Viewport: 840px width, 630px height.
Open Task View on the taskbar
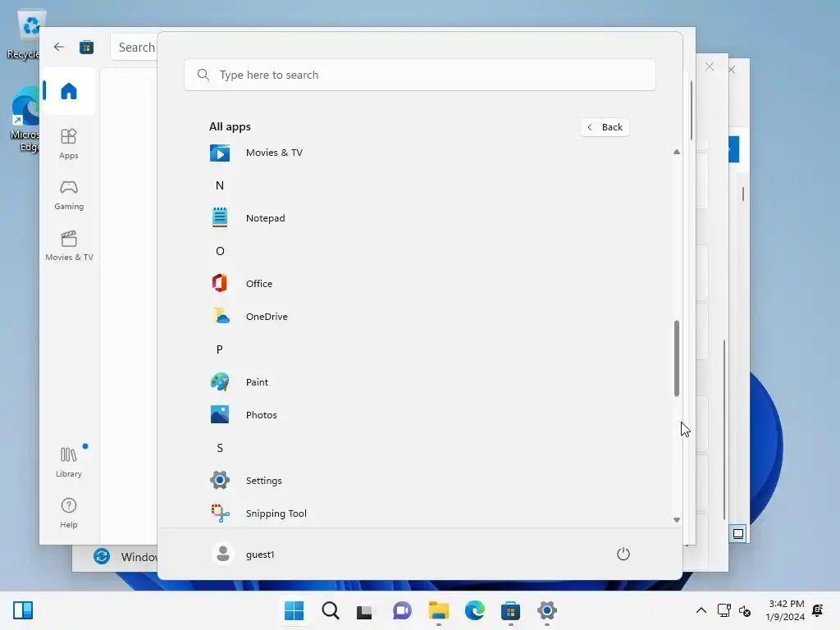click(366, 610)
